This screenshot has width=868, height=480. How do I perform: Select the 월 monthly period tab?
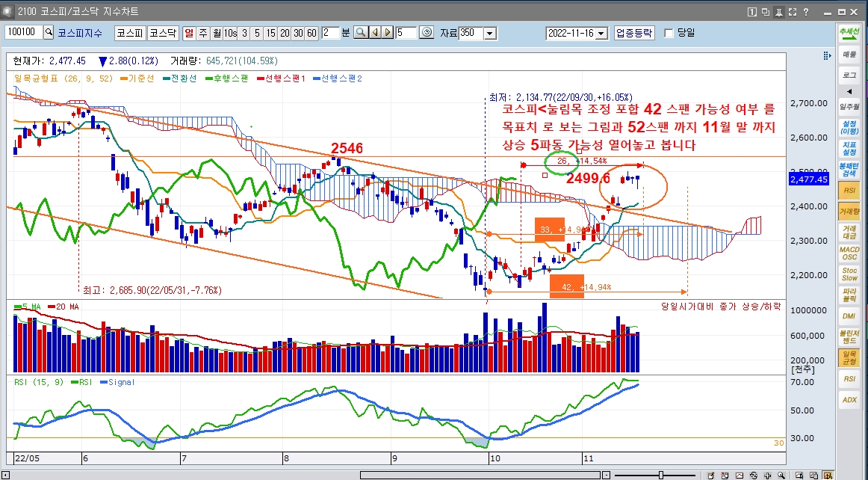point(217,33)
